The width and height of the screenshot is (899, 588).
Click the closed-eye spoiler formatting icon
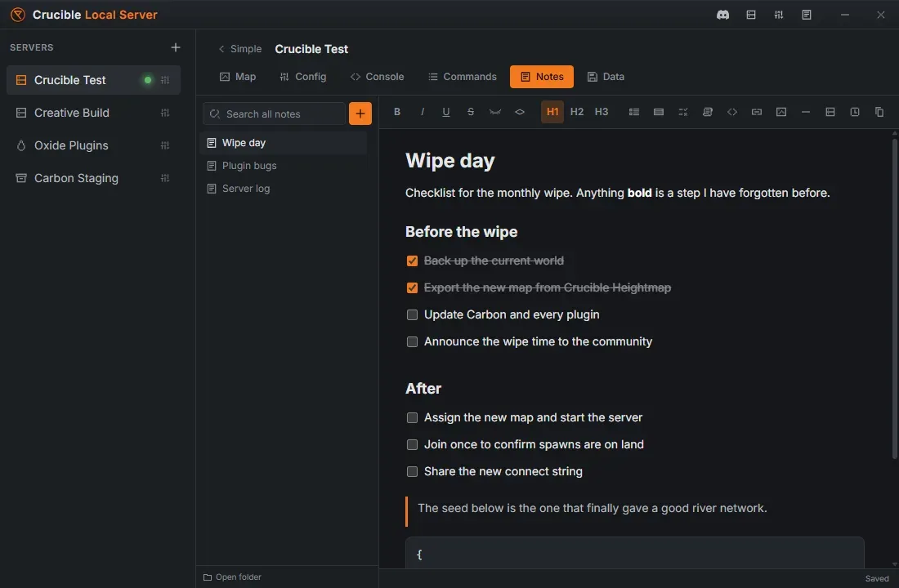pos(495,112)
